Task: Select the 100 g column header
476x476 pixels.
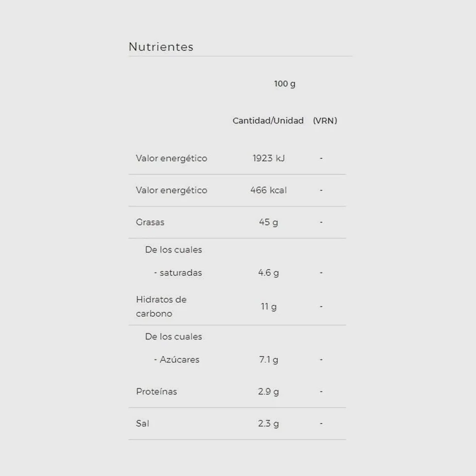Action: tap(285, 84)
